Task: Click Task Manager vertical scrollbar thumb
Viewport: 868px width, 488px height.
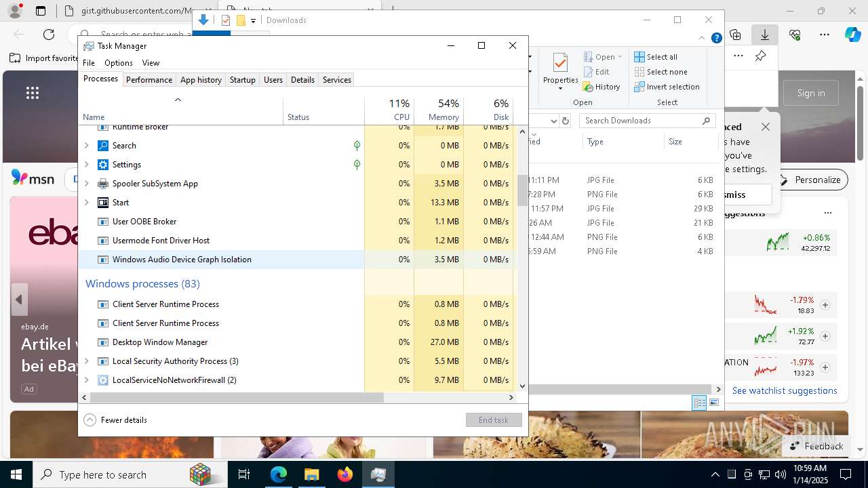Action: (522, 190)
